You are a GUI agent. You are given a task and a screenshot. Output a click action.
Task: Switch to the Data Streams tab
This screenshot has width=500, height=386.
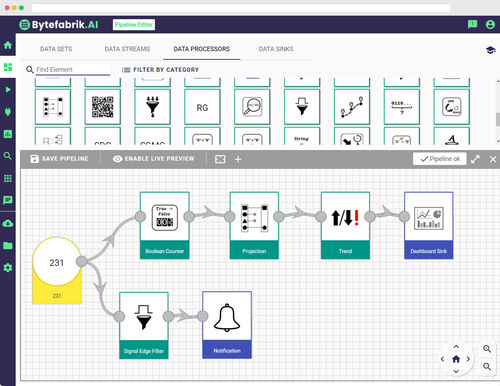[x=127, y=49]
